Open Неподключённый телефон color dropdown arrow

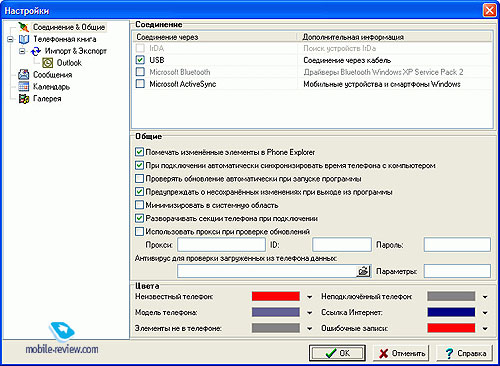click(485, 297)
